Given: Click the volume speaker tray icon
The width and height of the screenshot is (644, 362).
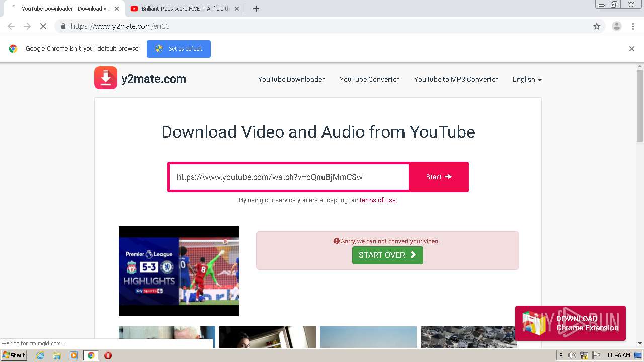Looking at the screenshot, I should tap(572, 355).
